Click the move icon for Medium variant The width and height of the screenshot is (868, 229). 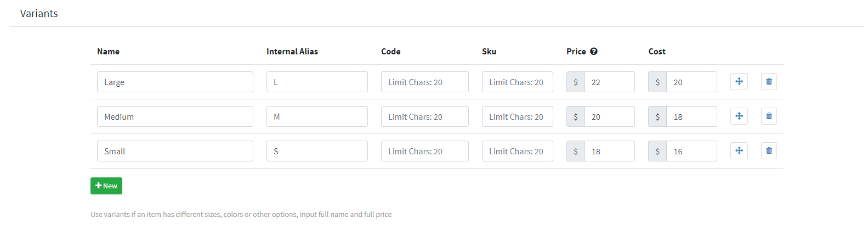pos(739,116)
